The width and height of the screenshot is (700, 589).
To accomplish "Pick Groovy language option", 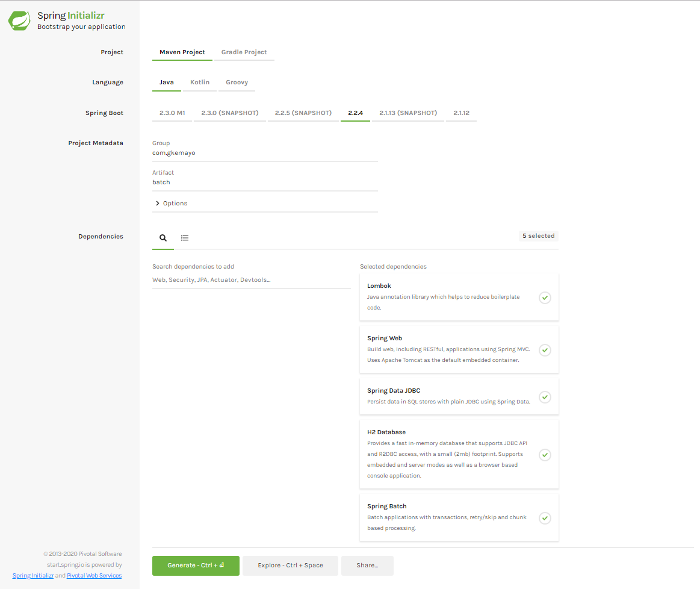I will point(237,83).
